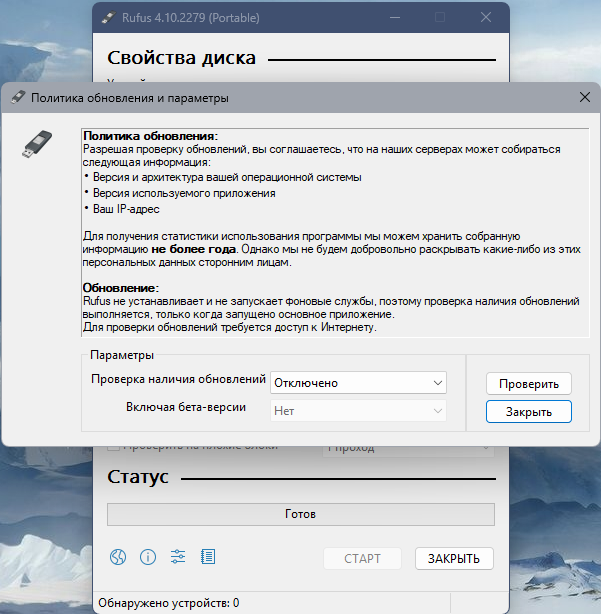Click 'Rufus 4.10.2279 (Portable)' window title
Screen dimensions: 601x614
pos(191,18)
